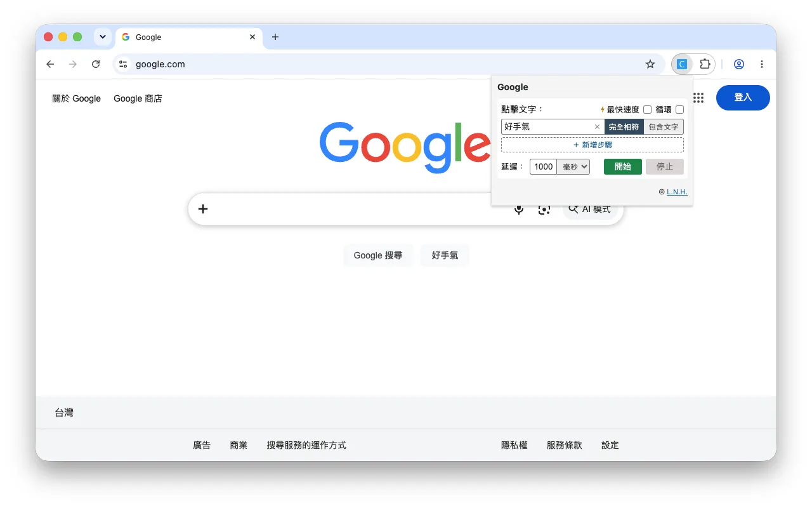812x508 pixels.
Task: Open the blue C auto-clicker extension icon
Action: 682,64
